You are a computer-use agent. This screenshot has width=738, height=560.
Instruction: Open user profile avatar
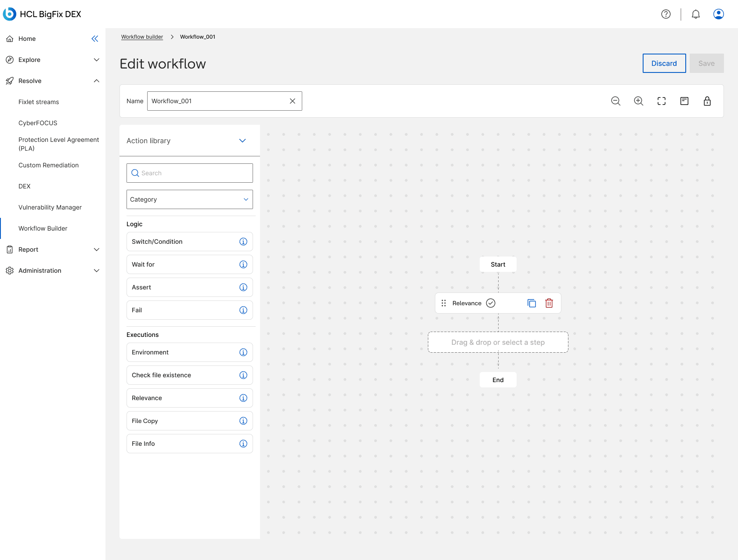point(719,14)
